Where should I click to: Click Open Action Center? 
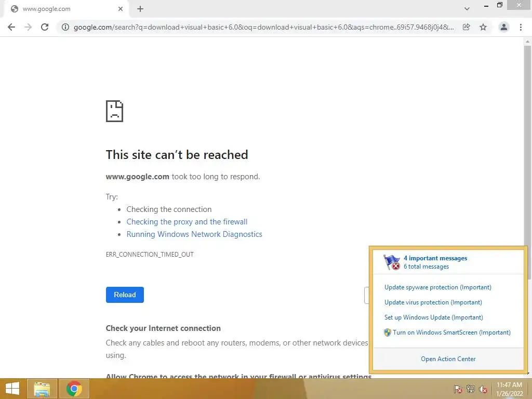[x=448, y=359]
